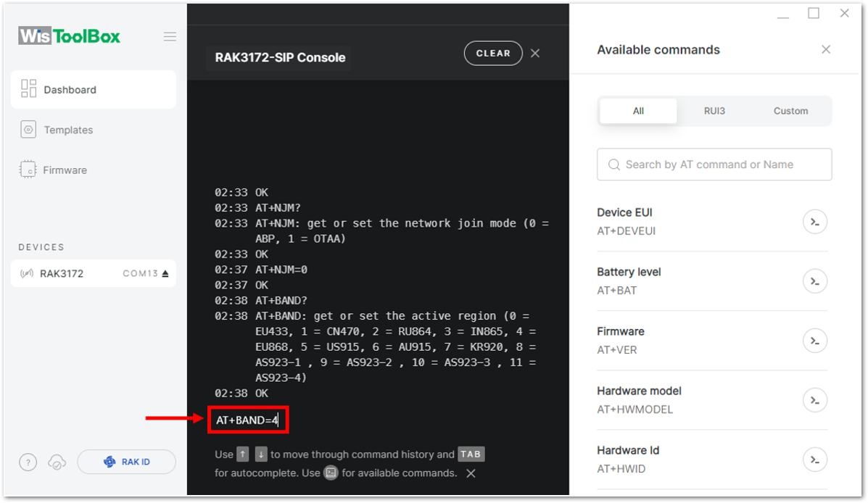Click the 'RAK3172-SIP Console' title
Screen dimensions: 868x503
280,57
